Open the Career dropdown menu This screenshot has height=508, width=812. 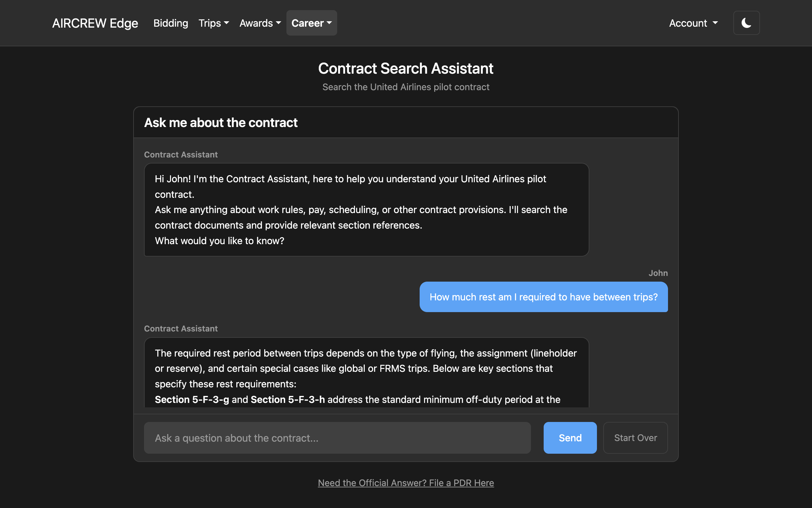click(x=311, y=23)
